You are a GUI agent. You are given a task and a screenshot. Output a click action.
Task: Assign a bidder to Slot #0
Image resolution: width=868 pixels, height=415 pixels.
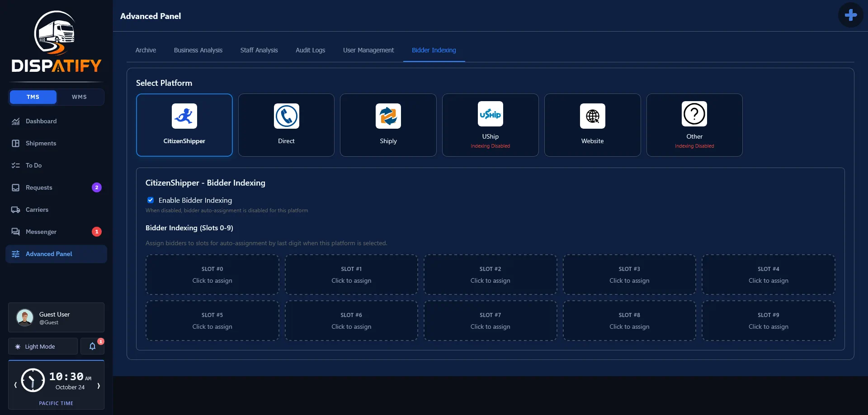(212, 275)
